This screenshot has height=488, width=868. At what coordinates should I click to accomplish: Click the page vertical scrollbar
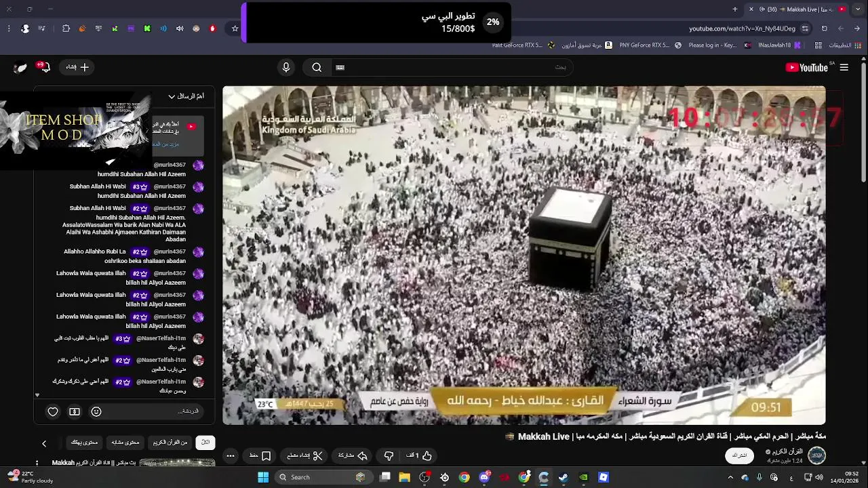[x=863, y=122]
